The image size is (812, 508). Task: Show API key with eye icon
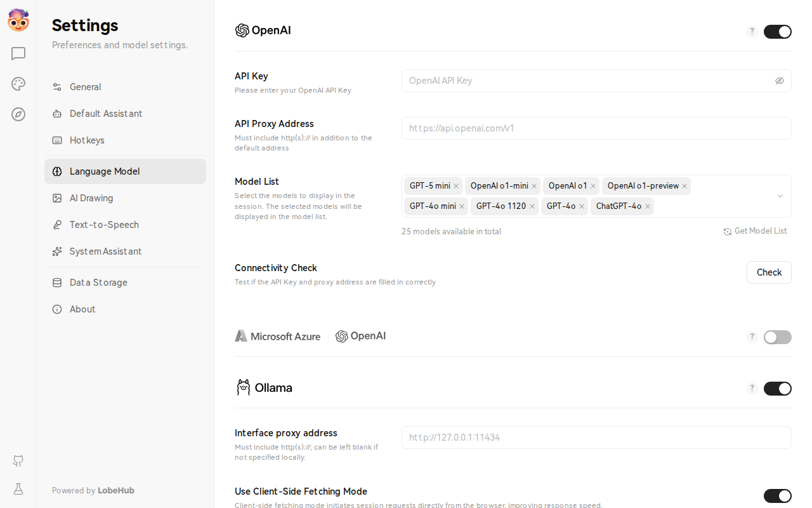click(x=780, y=81)
